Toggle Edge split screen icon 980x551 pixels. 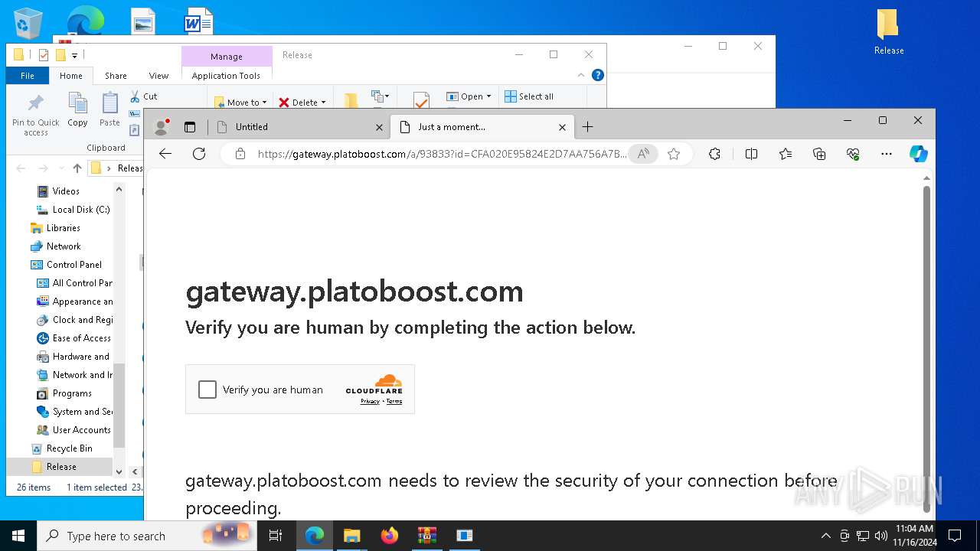[x=751, y=154]
